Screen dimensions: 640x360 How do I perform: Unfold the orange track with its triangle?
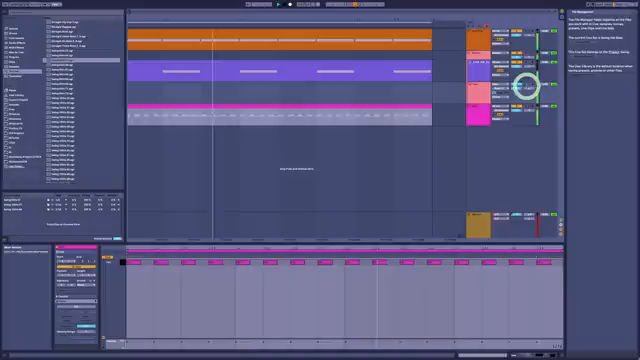pos(469,31)
